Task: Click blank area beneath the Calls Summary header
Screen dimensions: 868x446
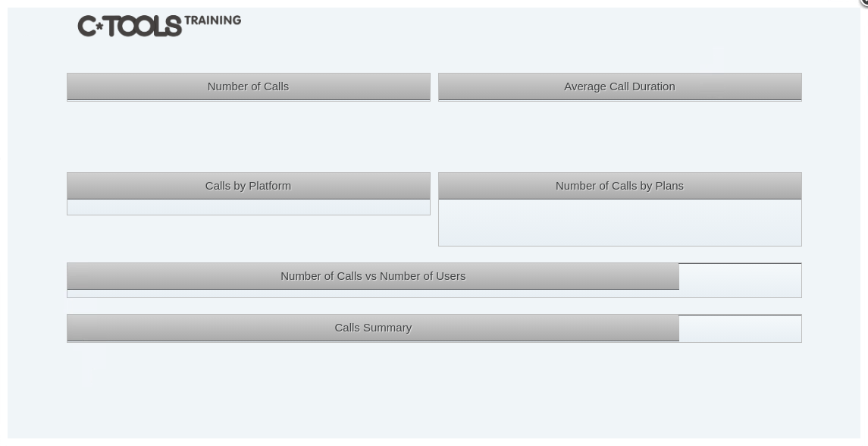Action: pyautogui.click(x=372, y=387)
